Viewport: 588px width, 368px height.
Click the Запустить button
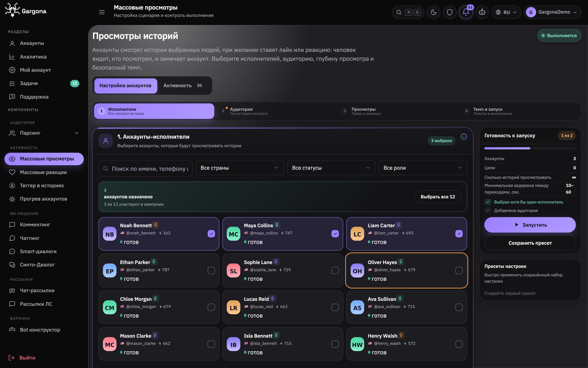(x=530, y=225)
